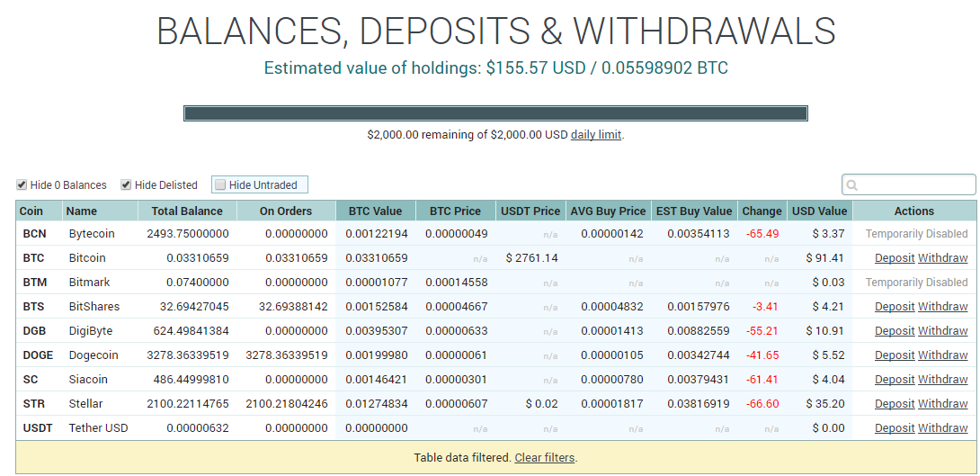Click Withdraw for BitShares
980x476 pixels.
942,307
